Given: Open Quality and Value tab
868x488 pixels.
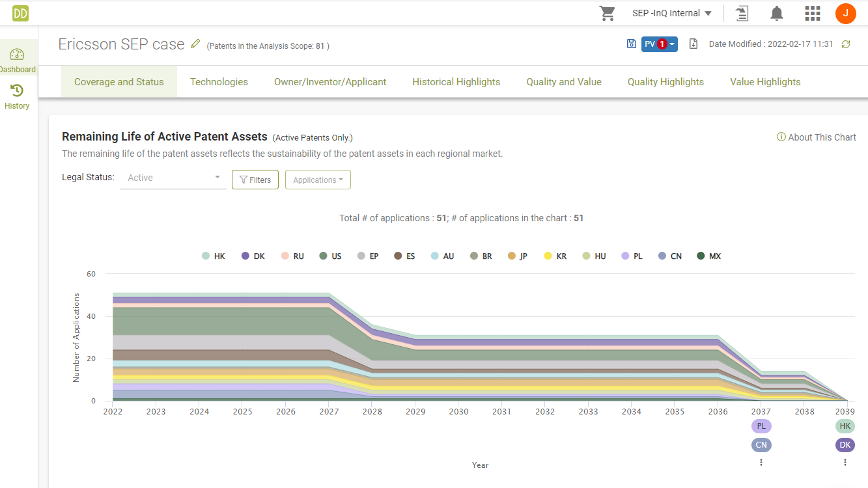Looking at the screenshot, I should click(564, 82).
